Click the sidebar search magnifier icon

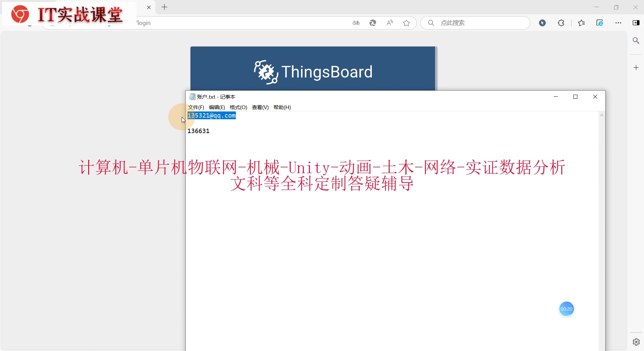[636, 41]
